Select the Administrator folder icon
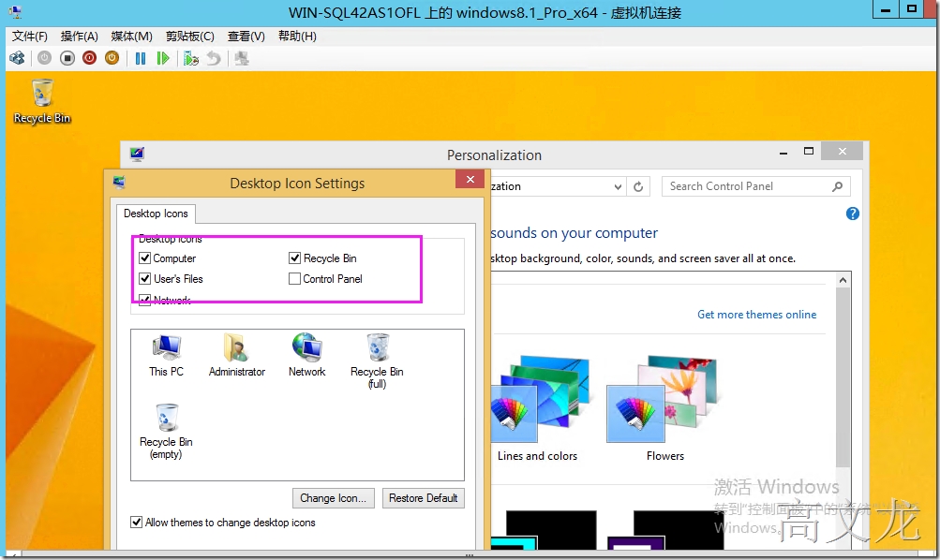 (x=237, y=355)
